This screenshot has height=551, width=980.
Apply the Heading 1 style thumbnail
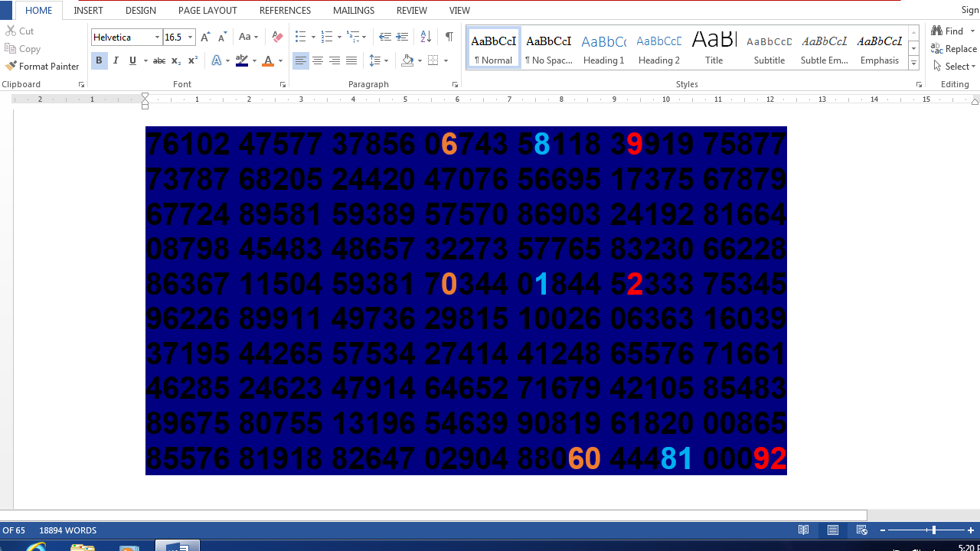[603, 49]
